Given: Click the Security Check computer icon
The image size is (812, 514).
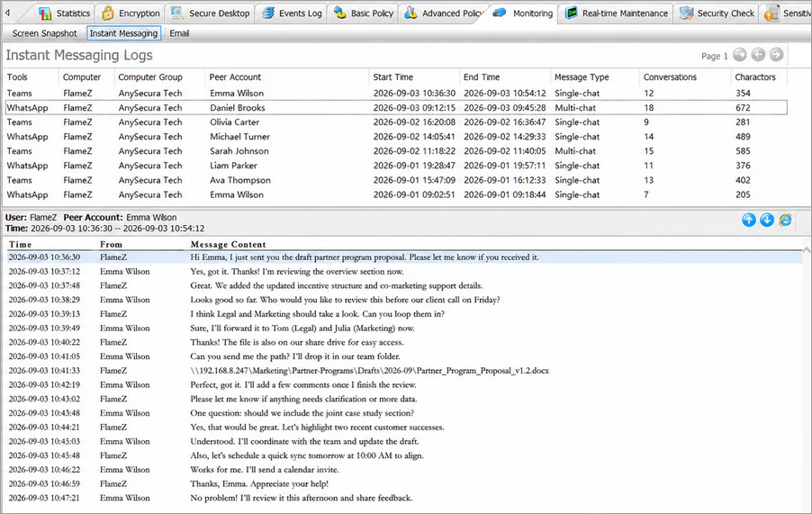Looking at the screenshot, I should point(687,13).
